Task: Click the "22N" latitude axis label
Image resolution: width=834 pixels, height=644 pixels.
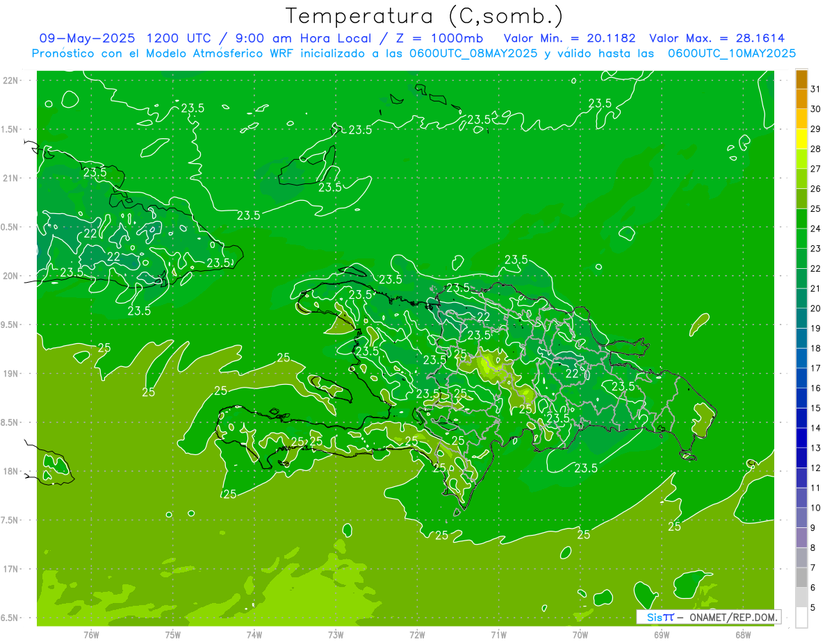Action: (x=12, y=81)
